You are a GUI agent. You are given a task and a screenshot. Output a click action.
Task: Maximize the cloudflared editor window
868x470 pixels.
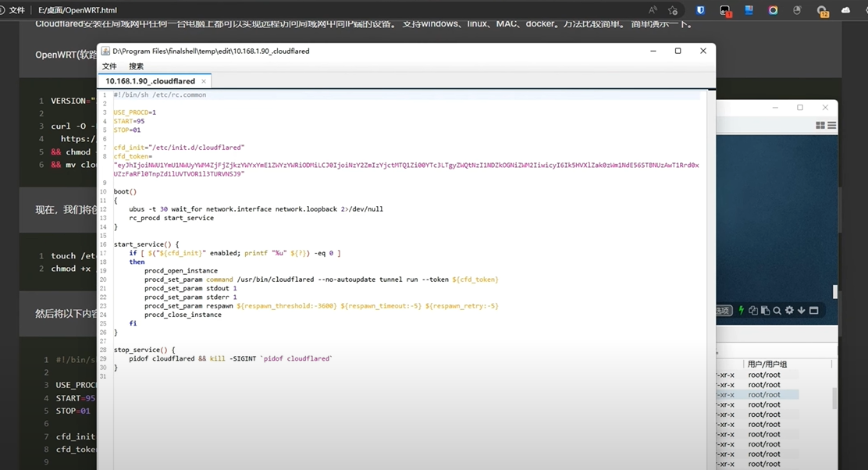[678, 51]
